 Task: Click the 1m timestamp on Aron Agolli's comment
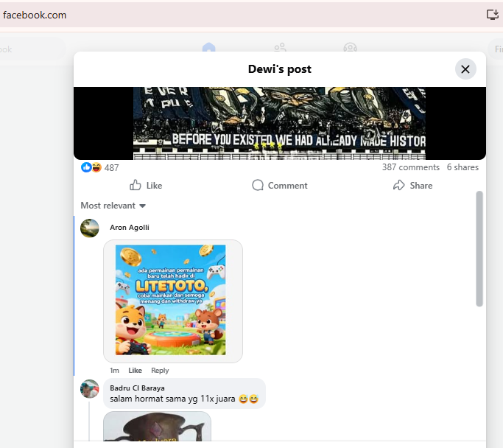coord(114,371)
